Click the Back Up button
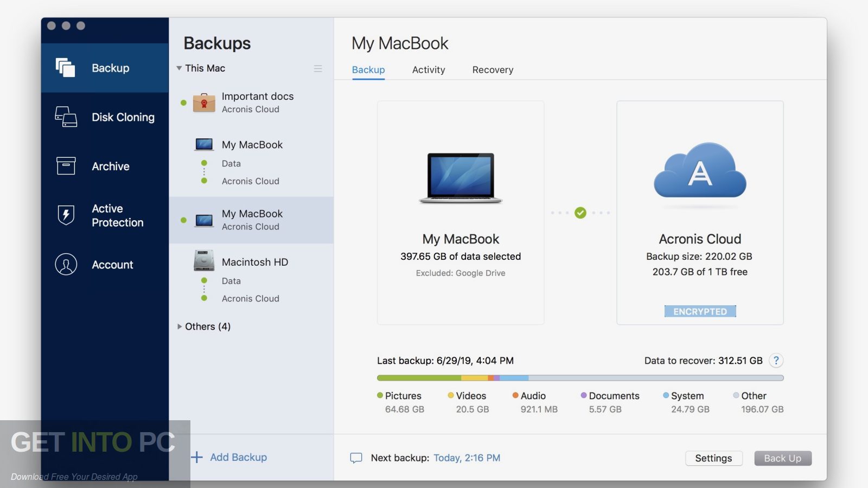This screenshot has width=868, height=488. point(782,458)
